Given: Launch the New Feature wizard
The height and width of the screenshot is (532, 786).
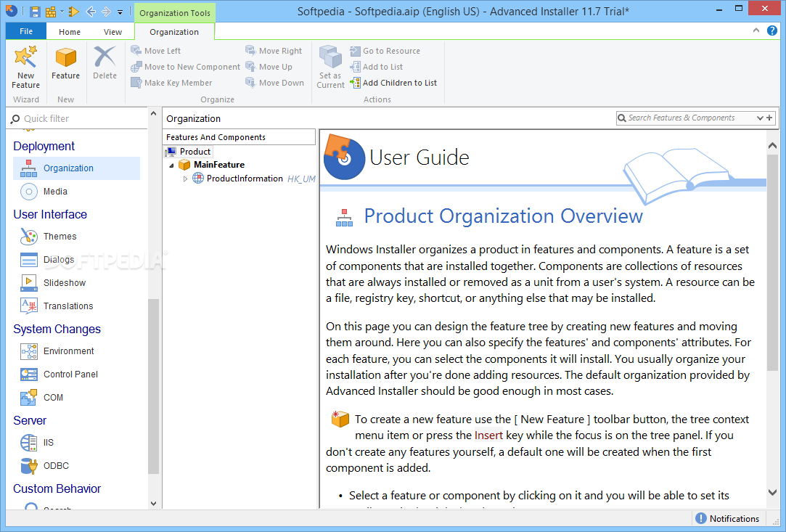Looking at the screenshot, I should point(25,67).
